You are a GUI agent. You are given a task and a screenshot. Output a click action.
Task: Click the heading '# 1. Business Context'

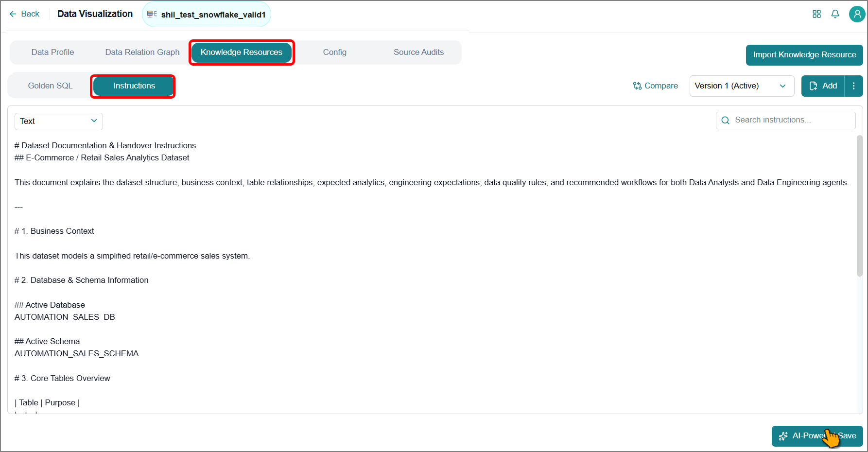[54, 231]
